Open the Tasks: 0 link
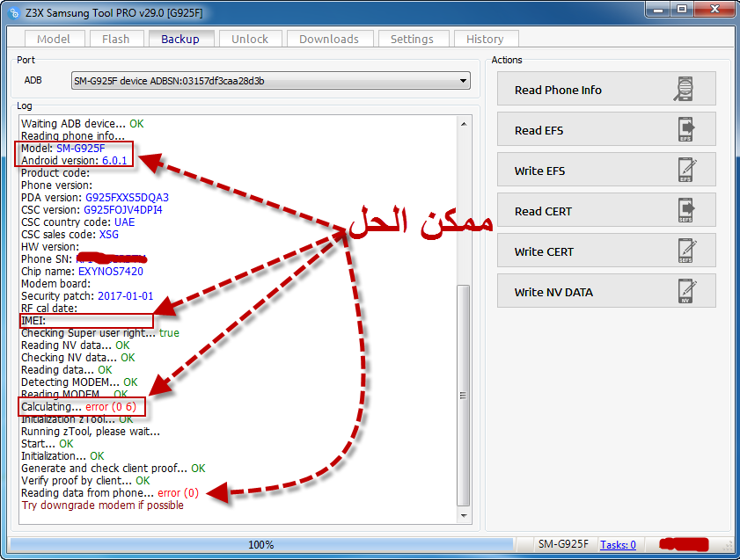Viewport: 740px width, 560px height. coord(619,545)
